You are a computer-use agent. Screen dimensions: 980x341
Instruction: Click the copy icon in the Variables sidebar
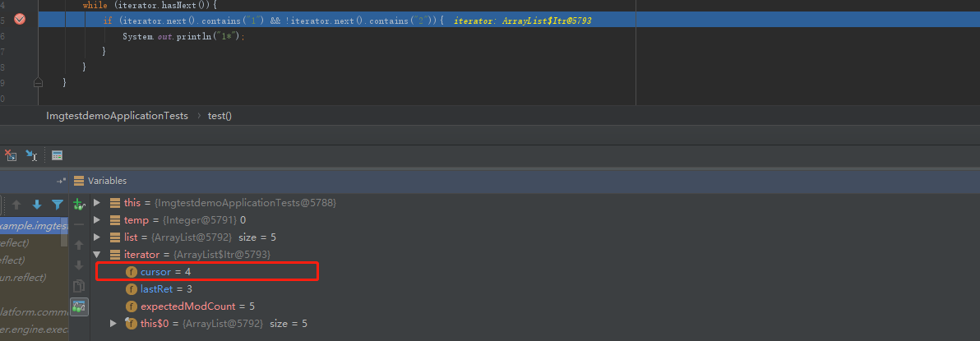pyautogui.click(x=79, y=286)
